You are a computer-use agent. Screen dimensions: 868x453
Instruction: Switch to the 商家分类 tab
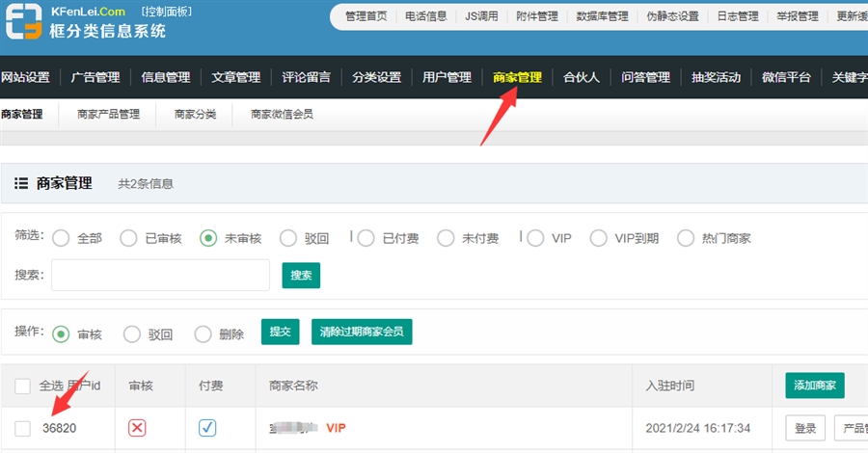tap(195, 114)
